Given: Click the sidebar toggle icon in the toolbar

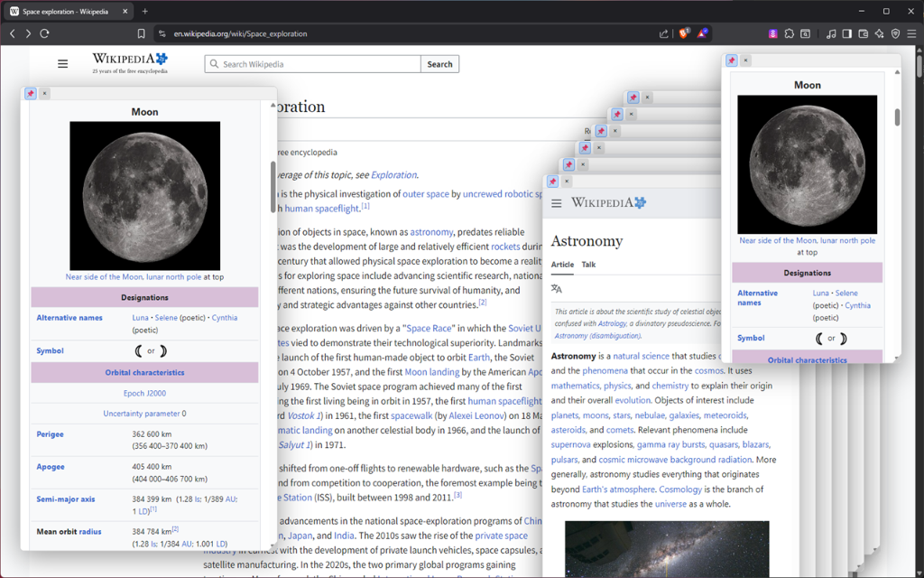Looking at the screenshot, I should pos(846,33).
